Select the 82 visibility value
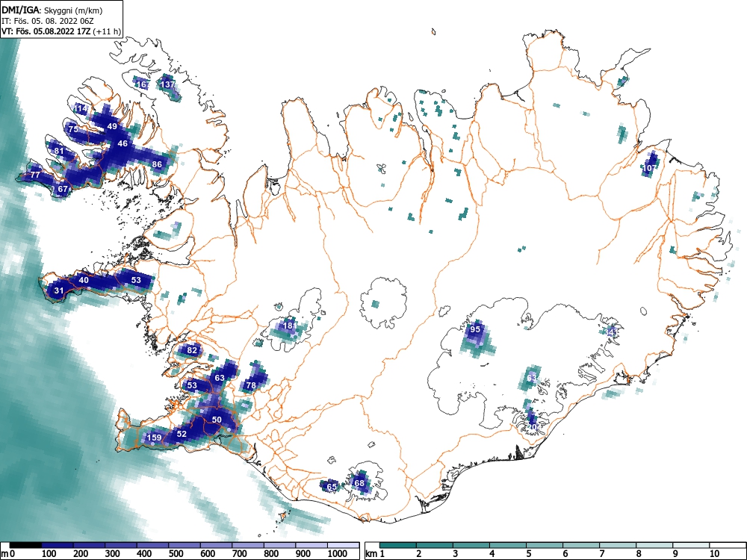Screen dimensions: 747x560 tap(192, 350)
